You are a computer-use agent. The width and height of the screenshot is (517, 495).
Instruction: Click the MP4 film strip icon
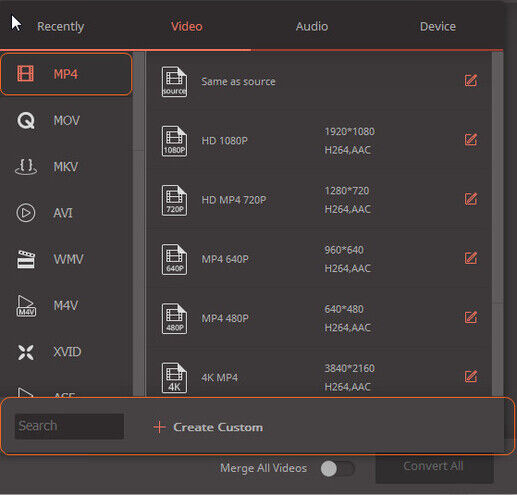(26, 74)
